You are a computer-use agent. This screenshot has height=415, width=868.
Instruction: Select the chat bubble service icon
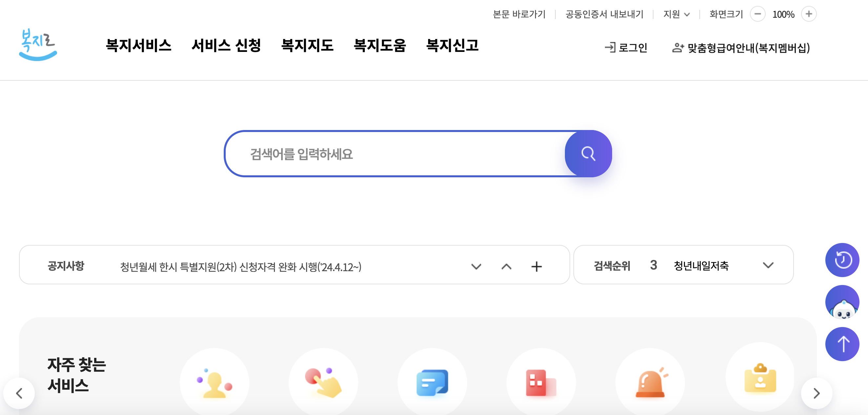(432, 382)
